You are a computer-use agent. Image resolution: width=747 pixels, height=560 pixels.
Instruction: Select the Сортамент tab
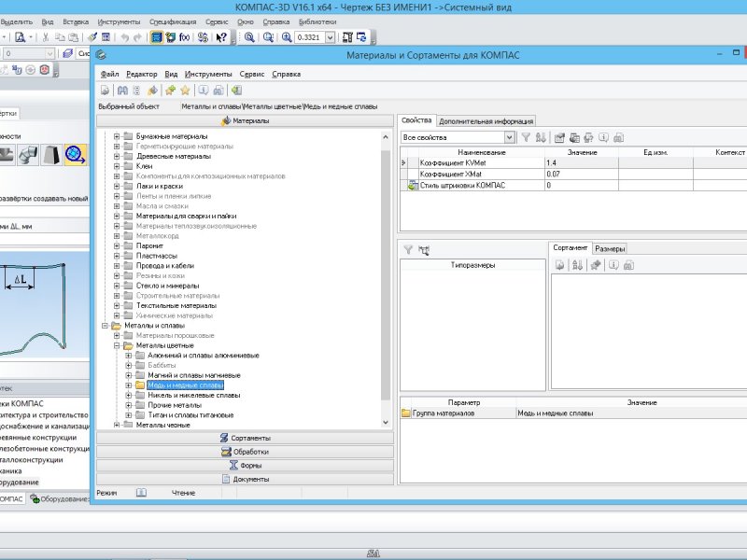click(571, 248)
